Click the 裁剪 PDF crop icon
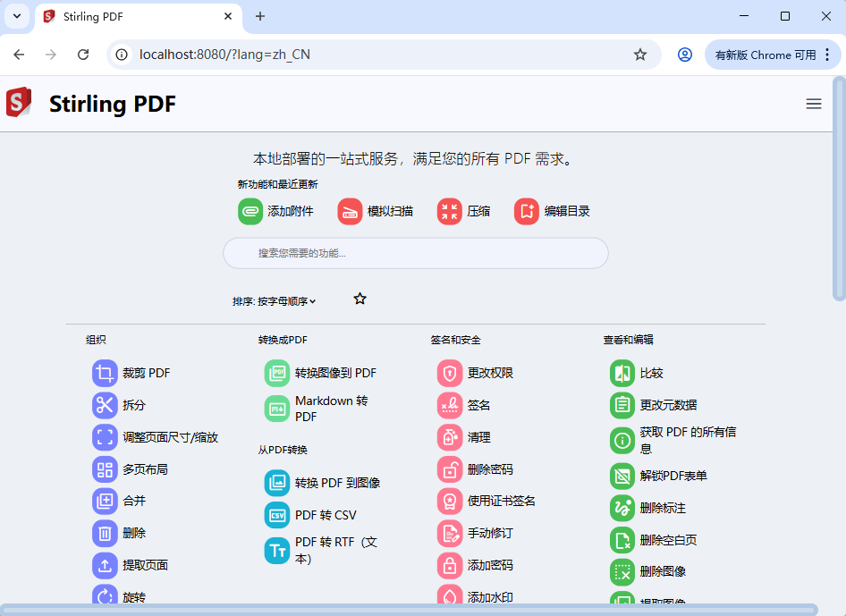The width and height of the screenshot is (846, 616). click(105, 374)
